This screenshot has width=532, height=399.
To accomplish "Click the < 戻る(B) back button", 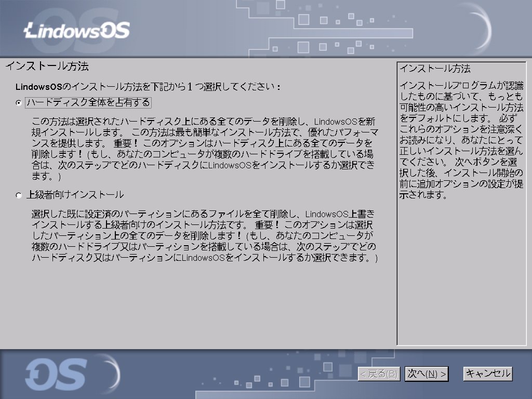I will [x=379, y=374].
